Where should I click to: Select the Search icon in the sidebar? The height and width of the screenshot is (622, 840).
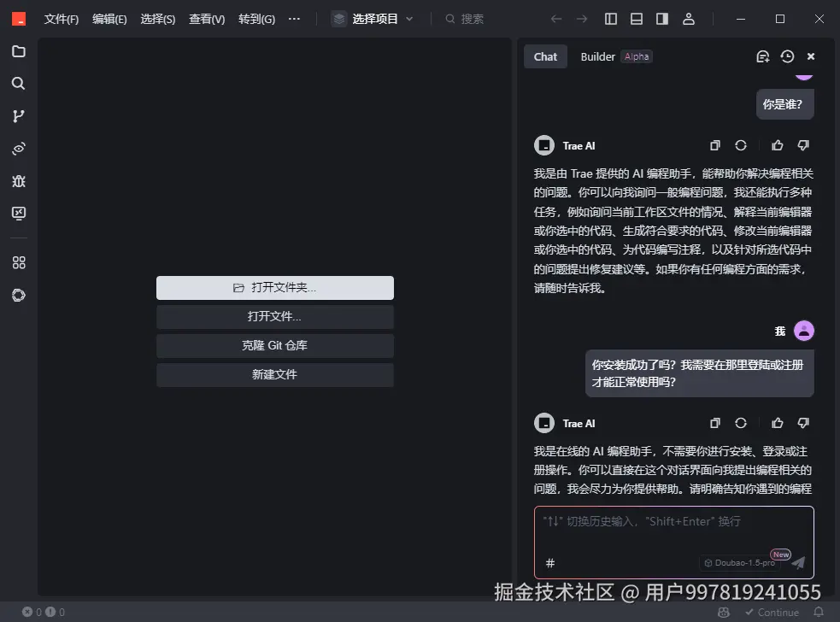point(19,83)
